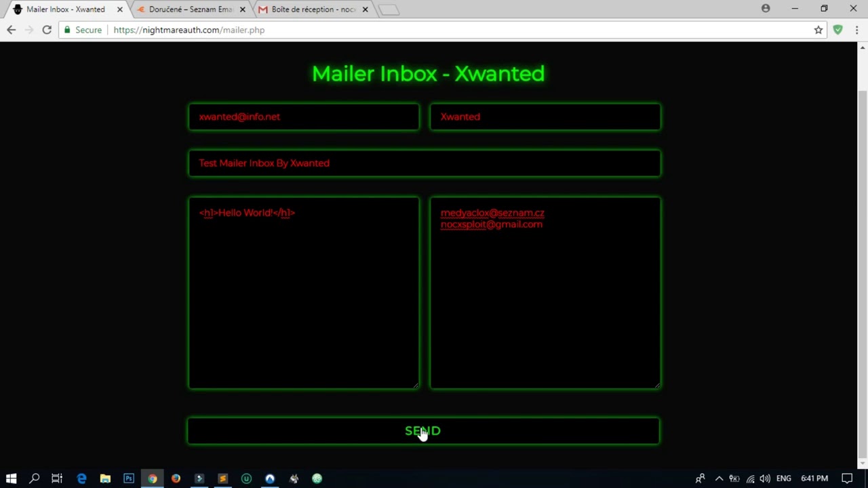This screenshot has width=868, height=488.
Task: Open the Wi-Fi network tray icon
Action: [x=750, y=479]
